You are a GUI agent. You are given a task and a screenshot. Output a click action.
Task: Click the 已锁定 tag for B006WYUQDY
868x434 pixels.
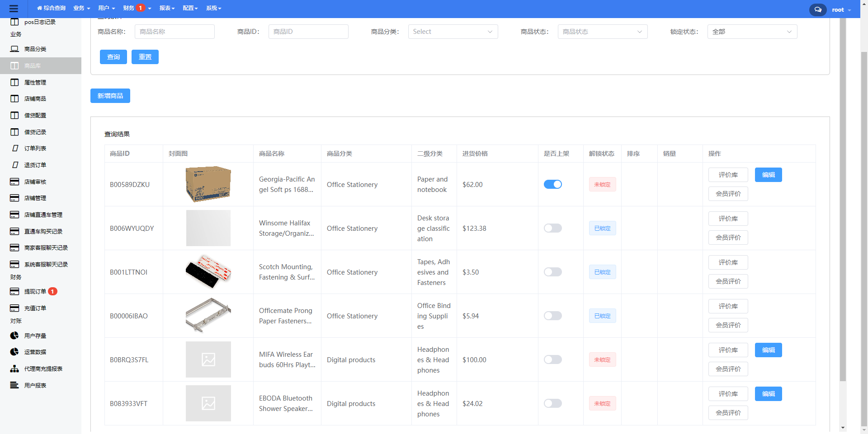pos(602,228)
